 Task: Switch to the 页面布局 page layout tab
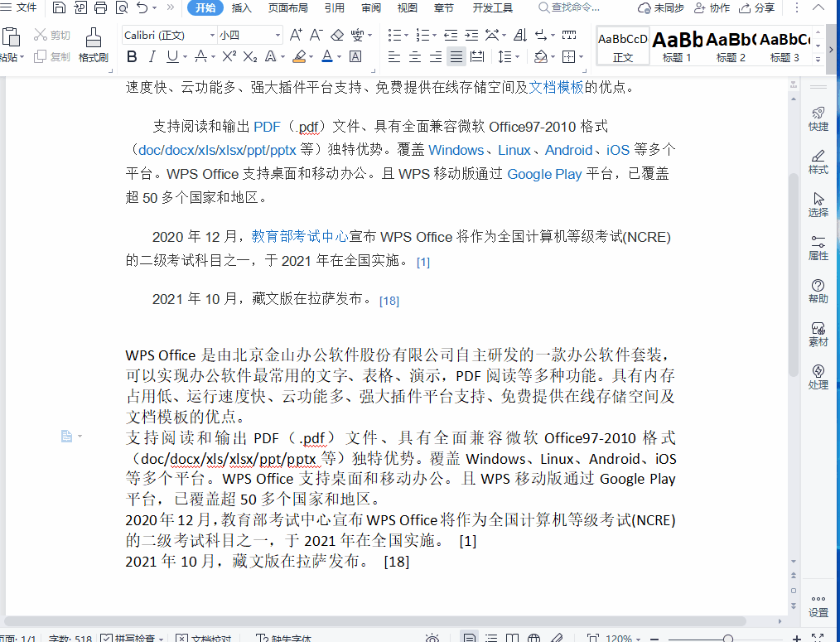pos(287,8)
